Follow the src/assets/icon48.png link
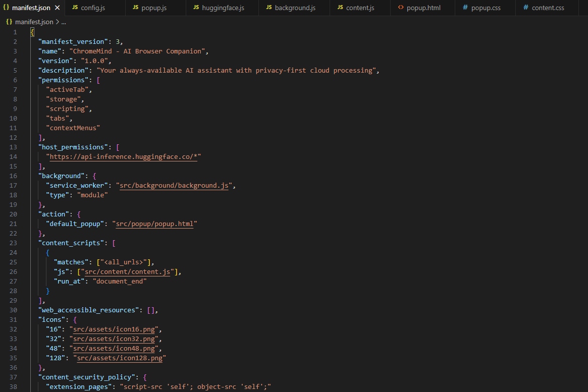The height and width of the screenshot is (392, 588). [x=114, y=349]
